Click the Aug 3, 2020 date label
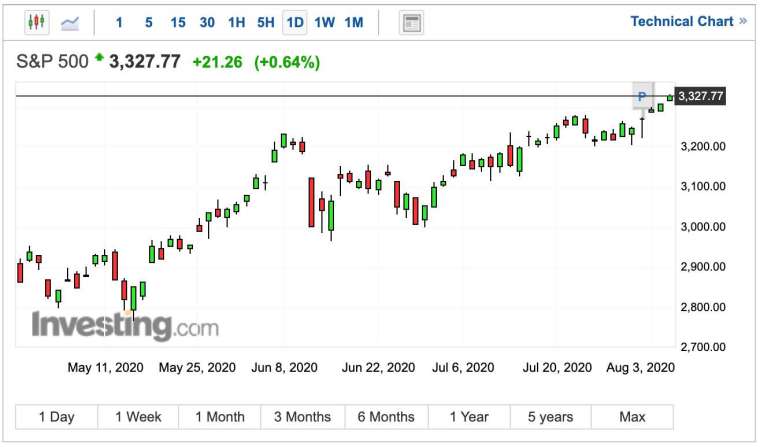 coord(640,367)
